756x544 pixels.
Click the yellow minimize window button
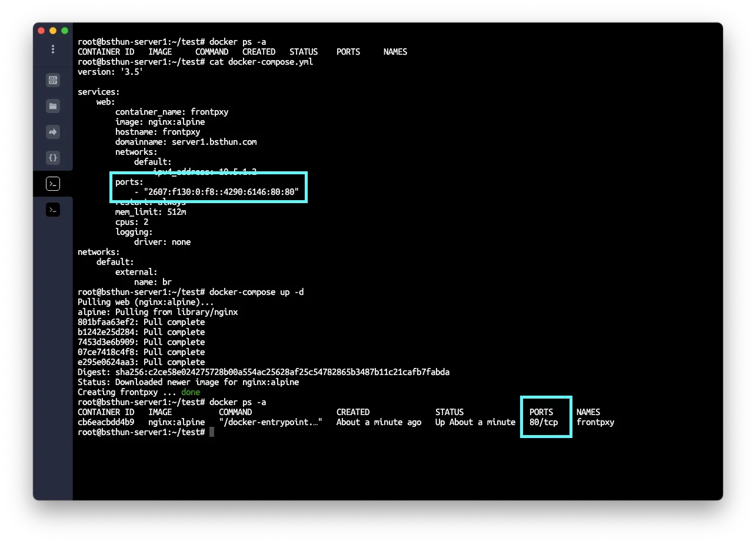click(53, 31)
